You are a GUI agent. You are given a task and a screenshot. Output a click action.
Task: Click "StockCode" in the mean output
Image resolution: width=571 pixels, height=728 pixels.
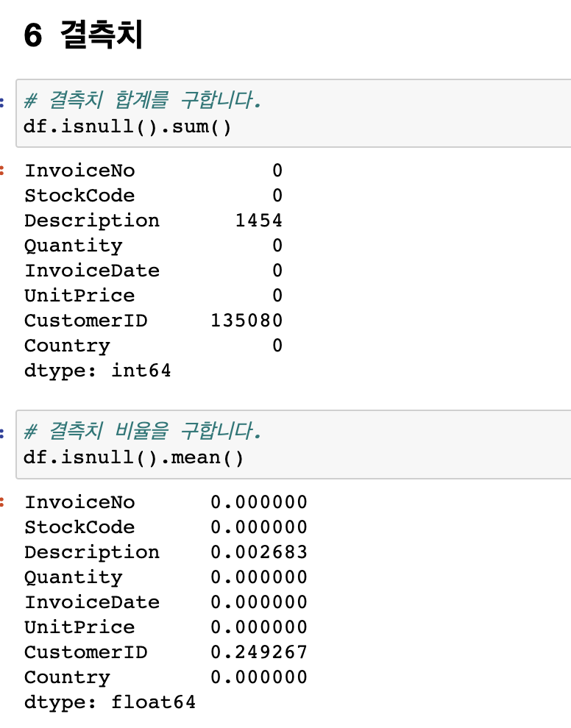(79, 527)
